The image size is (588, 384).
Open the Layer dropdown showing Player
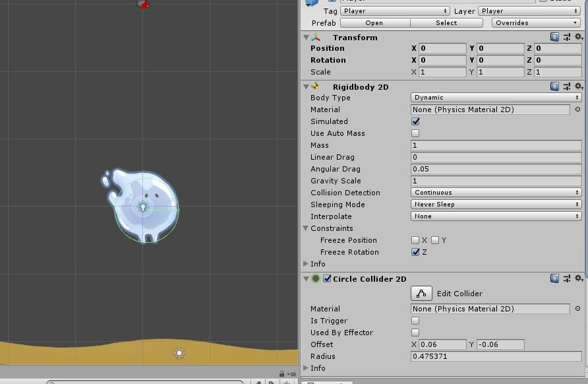(x=530, y=11)
